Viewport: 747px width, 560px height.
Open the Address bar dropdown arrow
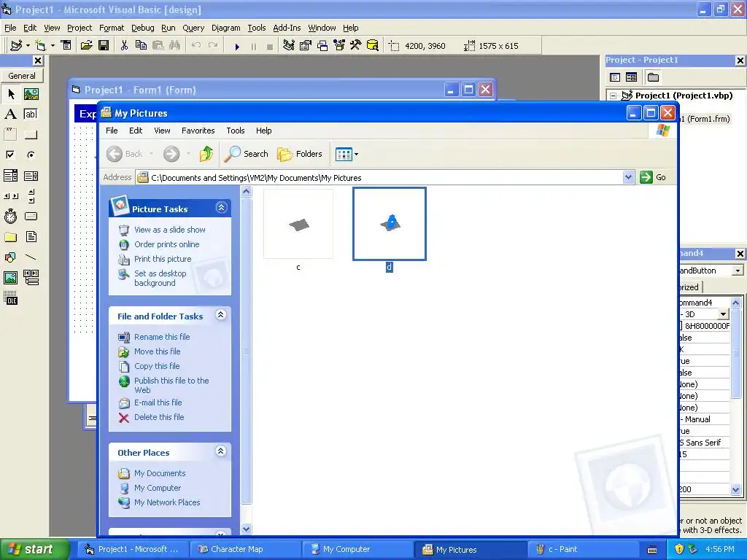tap(628, 177)
